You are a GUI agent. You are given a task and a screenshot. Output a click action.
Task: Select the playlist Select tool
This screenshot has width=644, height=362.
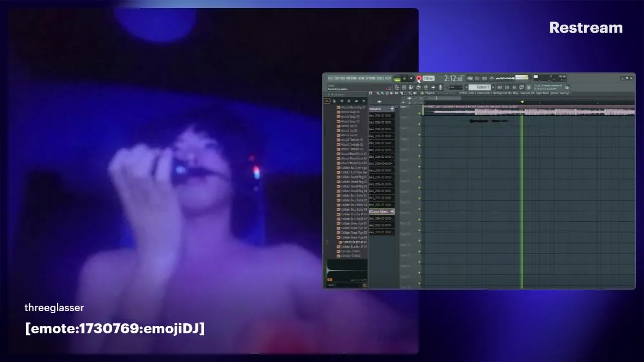click(x=406, y=93)
